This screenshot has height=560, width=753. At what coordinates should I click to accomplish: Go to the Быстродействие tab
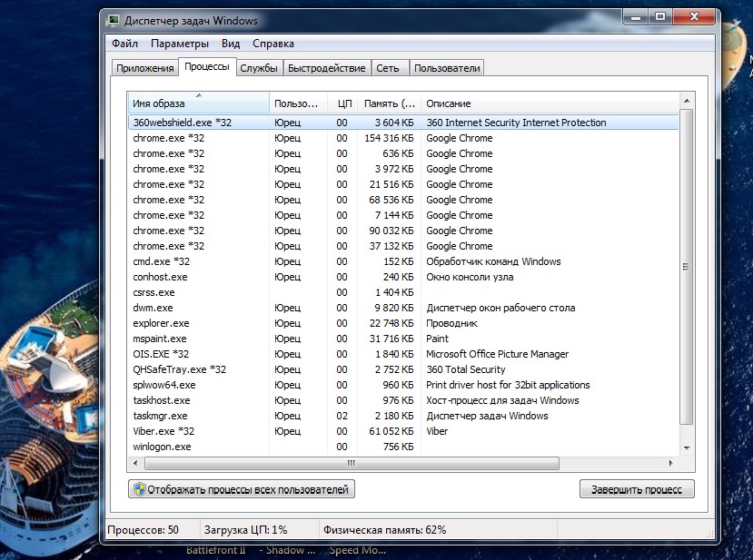click(326, 68)
